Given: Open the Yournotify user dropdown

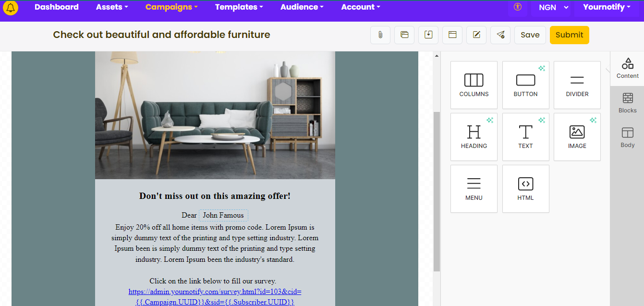Looking at the screenshot, I should point(607,7).
